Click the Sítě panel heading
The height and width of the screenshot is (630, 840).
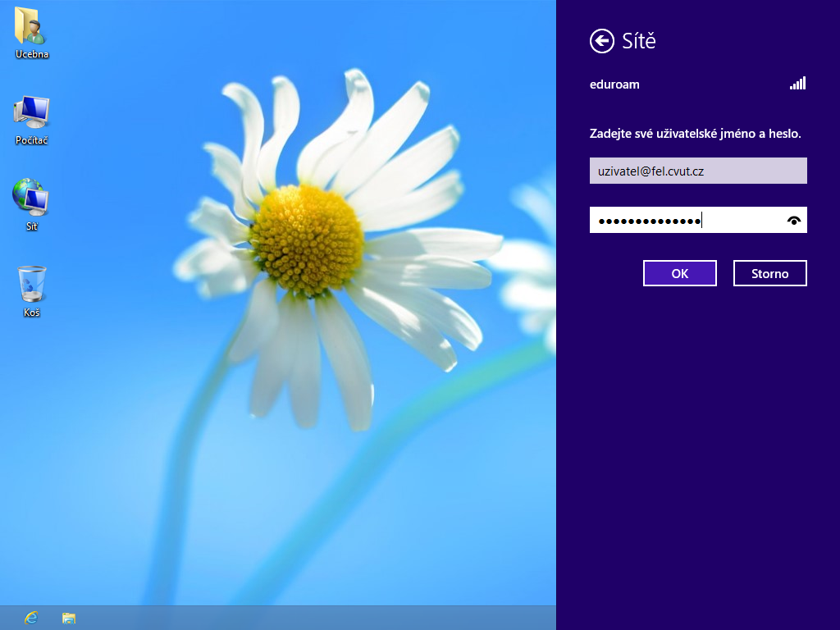638,41
